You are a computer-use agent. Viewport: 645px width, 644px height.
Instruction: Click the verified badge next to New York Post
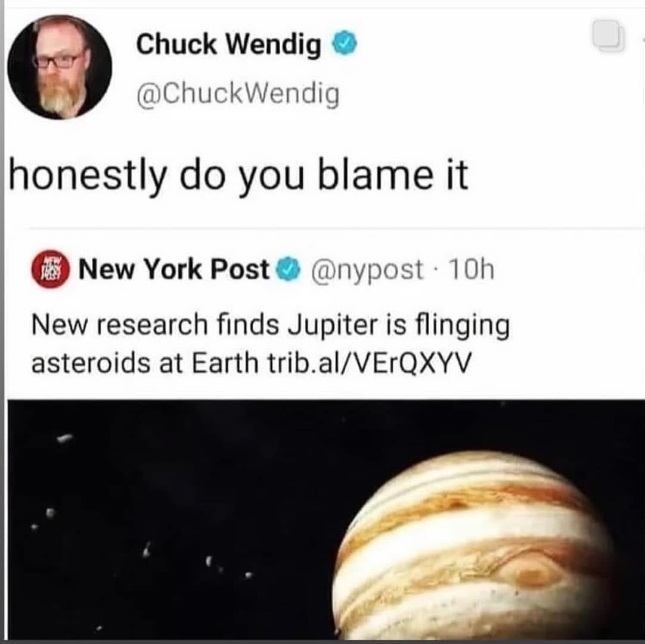tap(290, 269)
